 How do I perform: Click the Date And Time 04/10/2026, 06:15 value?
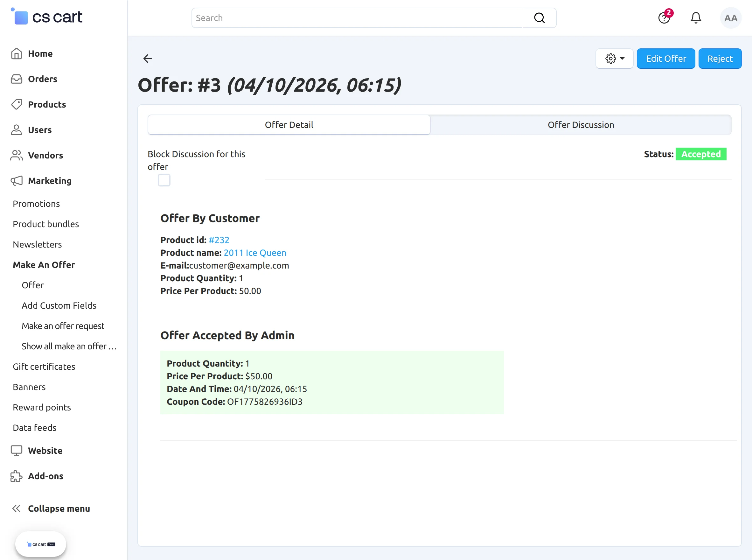pyautogui.click(x=270, y=389)
